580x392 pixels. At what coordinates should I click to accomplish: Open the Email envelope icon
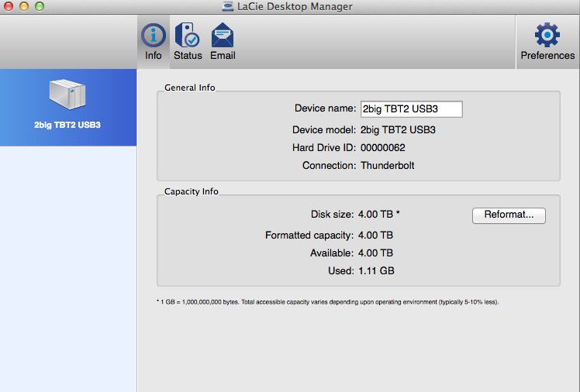coord(223,35)
